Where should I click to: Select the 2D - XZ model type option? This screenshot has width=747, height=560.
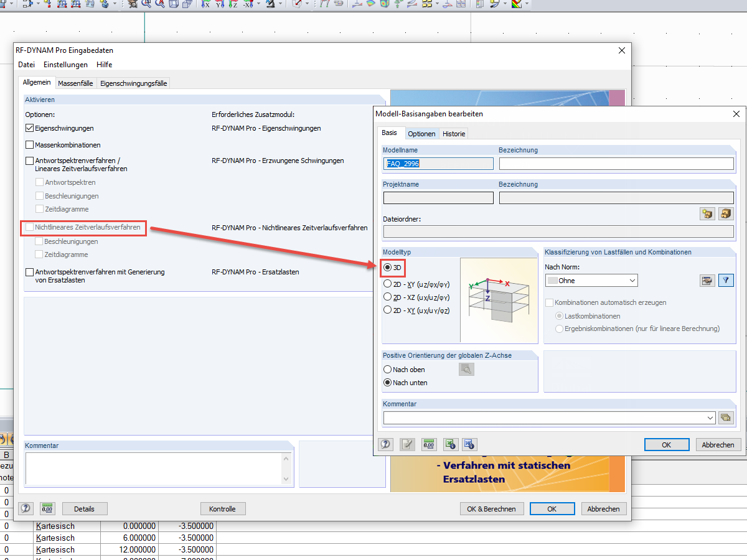tap(387, 296)
